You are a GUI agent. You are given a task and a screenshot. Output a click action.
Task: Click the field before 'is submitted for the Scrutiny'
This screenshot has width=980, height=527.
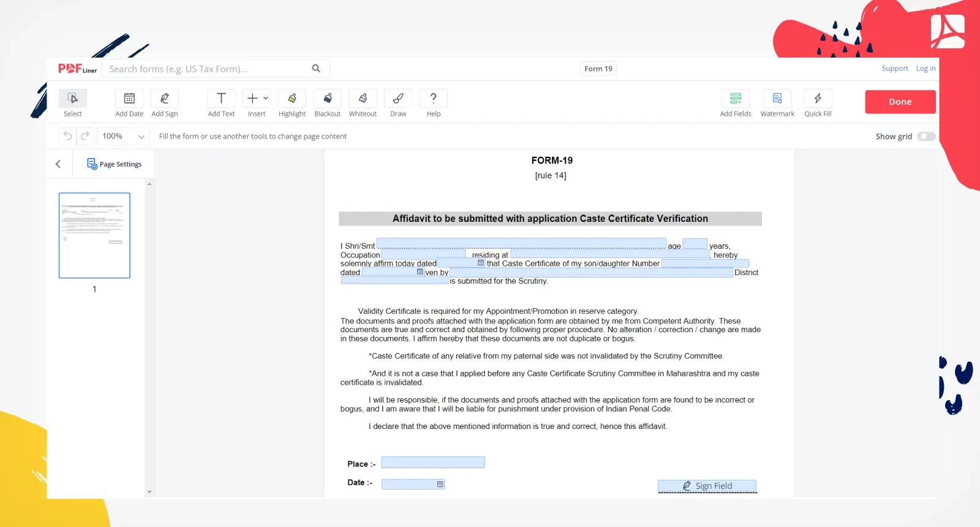coord(395,281)
